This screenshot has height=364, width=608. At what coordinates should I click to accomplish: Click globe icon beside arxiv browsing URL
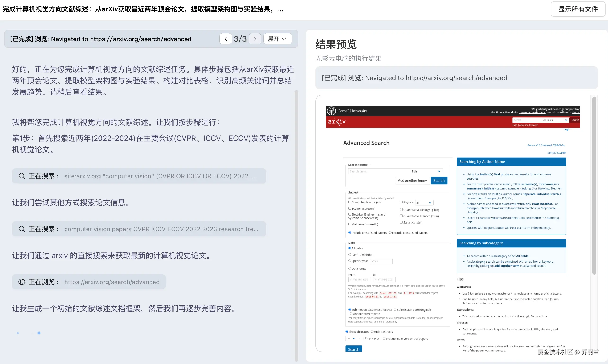(22, 282)
